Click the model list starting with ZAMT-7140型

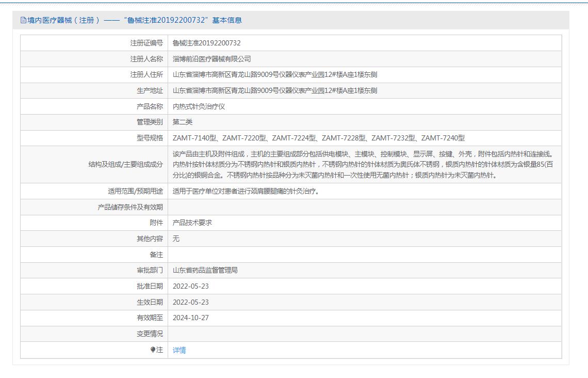(319, 138)
